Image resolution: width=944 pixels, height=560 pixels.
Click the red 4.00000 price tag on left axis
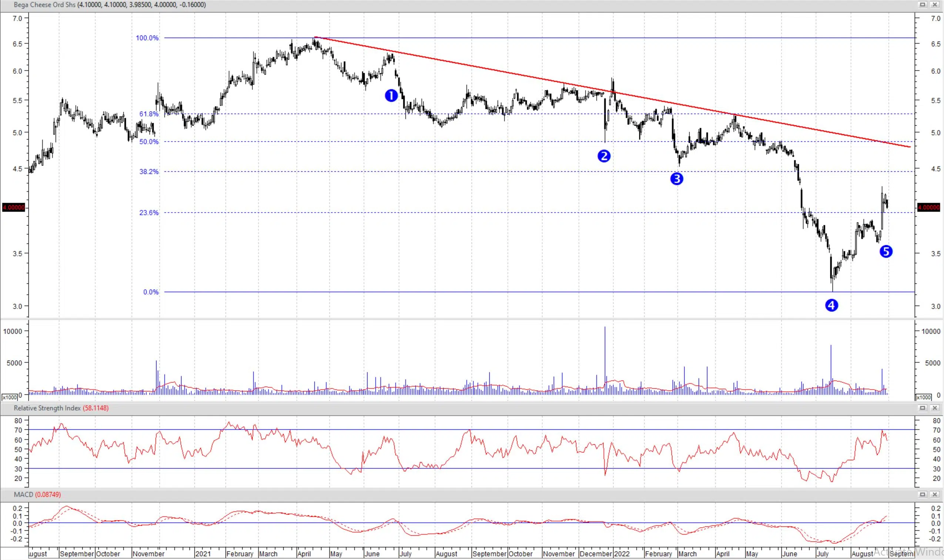coord(14,207)
